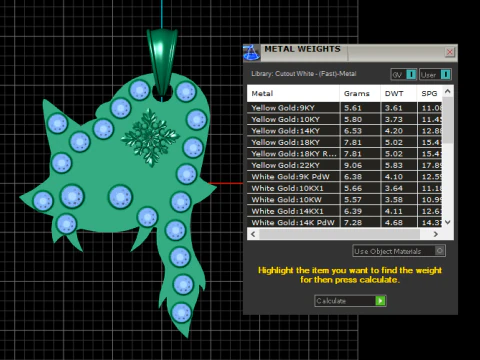The width and height of the screenshot is (480, 360).
Task: Click the 7.28 grams value
Action: tap(353, 222)
